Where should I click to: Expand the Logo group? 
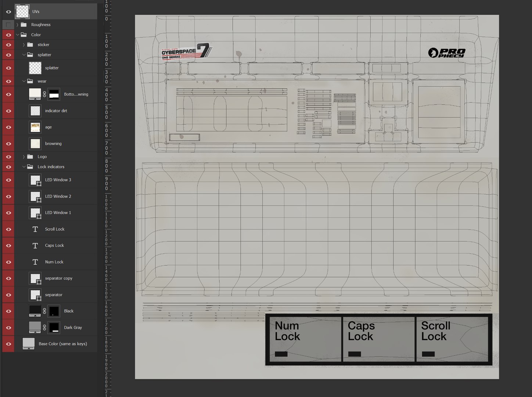click(x=24, y=157)
